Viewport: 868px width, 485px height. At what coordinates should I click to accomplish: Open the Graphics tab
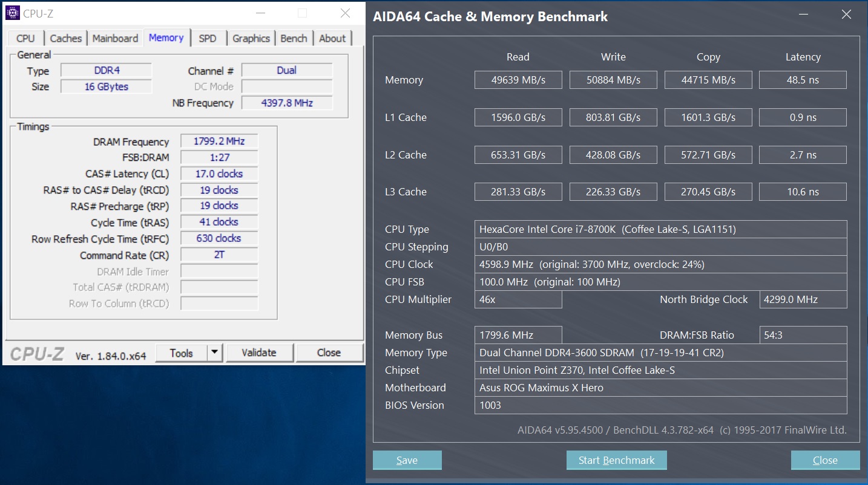click(x=251, y=38)
